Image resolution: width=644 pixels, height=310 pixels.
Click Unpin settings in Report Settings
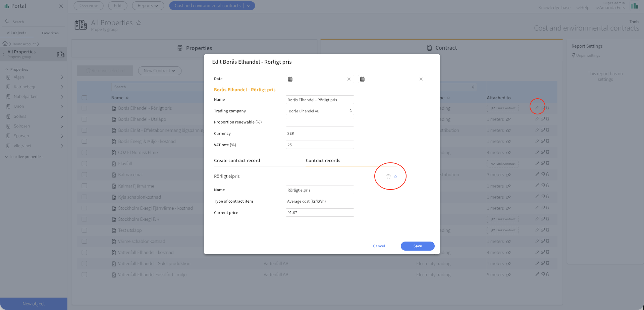pos(586,55)
